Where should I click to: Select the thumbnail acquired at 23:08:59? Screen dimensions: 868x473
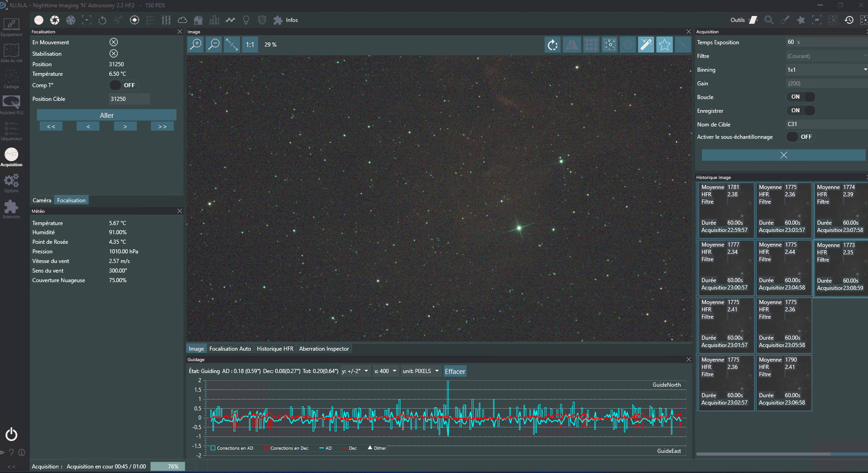point(841,268)
